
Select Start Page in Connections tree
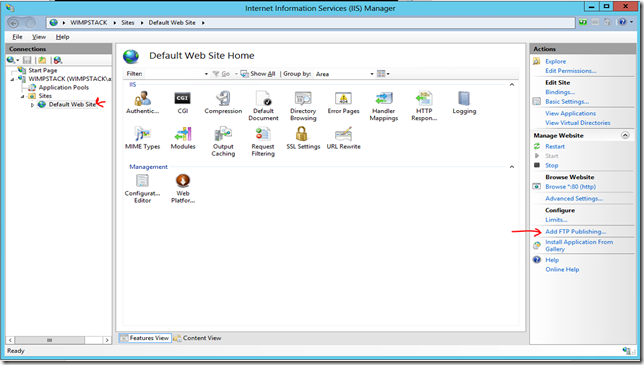(x=43, y=70)
